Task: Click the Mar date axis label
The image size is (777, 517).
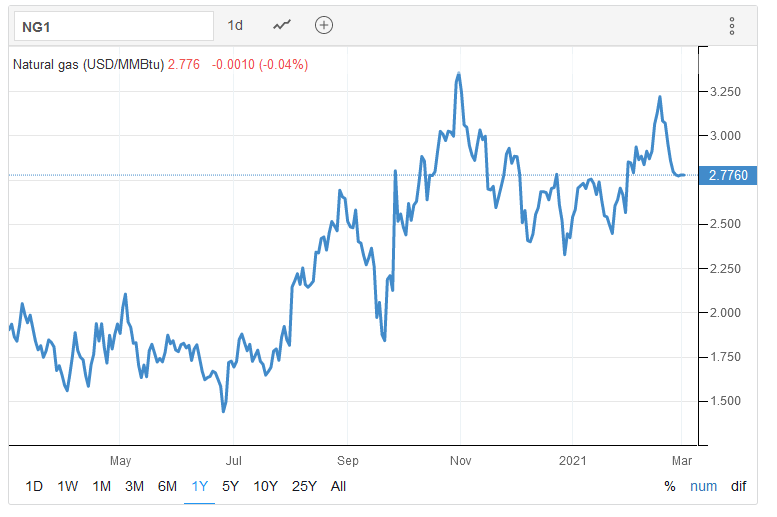Action: coord(682,460)
